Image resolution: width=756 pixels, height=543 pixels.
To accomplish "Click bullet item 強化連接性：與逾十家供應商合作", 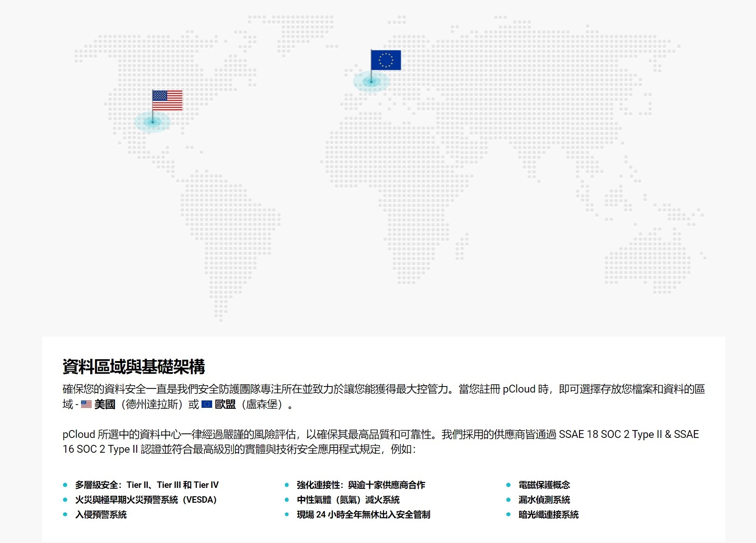I will pyautogui.click(x=361, y=485).
